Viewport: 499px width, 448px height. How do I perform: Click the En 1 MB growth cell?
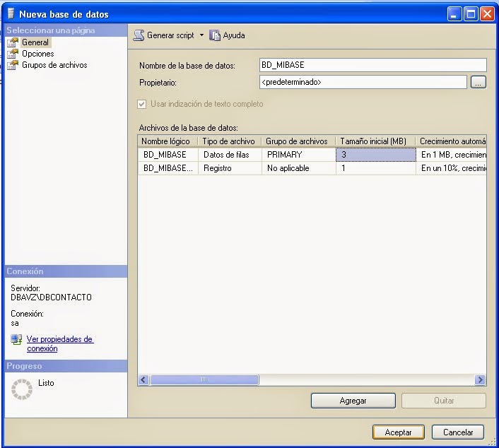point(451,155)
